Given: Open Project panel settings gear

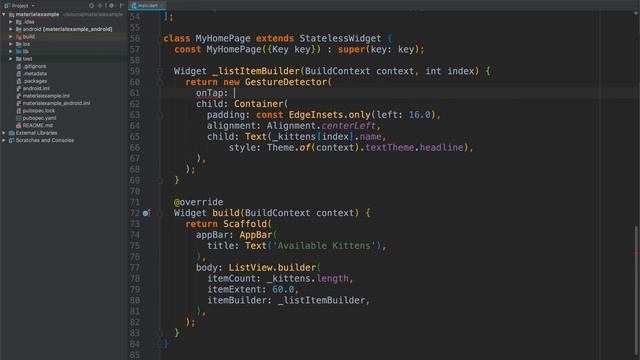Looking at the screenshot, I should point(111,6).
